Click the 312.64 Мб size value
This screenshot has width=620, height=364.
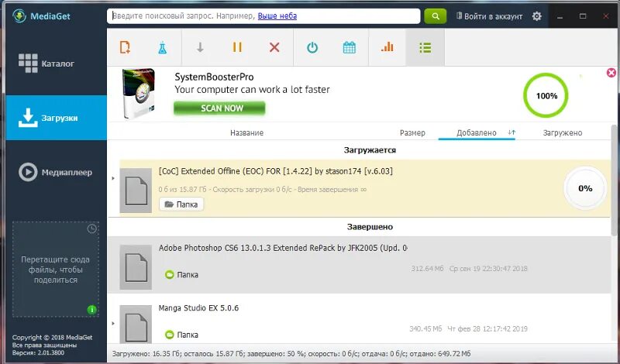point(427,269)
